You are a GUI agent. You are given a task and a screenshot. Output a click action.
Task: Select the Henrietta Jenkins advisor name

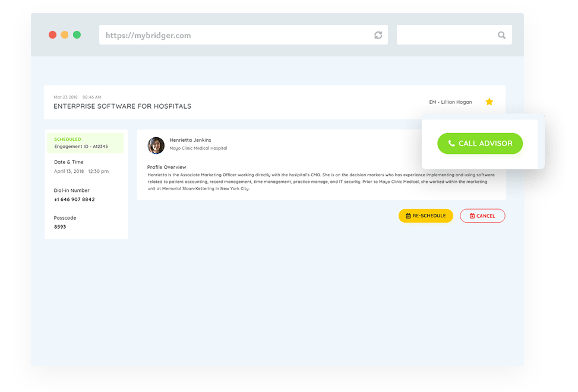pyautogui.click(x=190, y=140)
